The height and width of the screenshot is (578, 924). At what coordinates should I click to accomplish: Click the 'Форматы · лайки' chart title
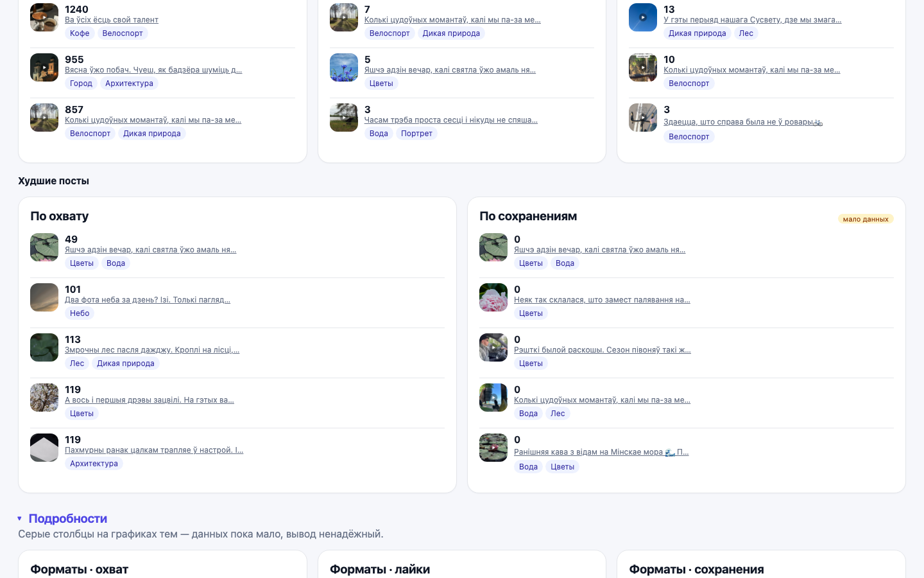coord(380,570)
